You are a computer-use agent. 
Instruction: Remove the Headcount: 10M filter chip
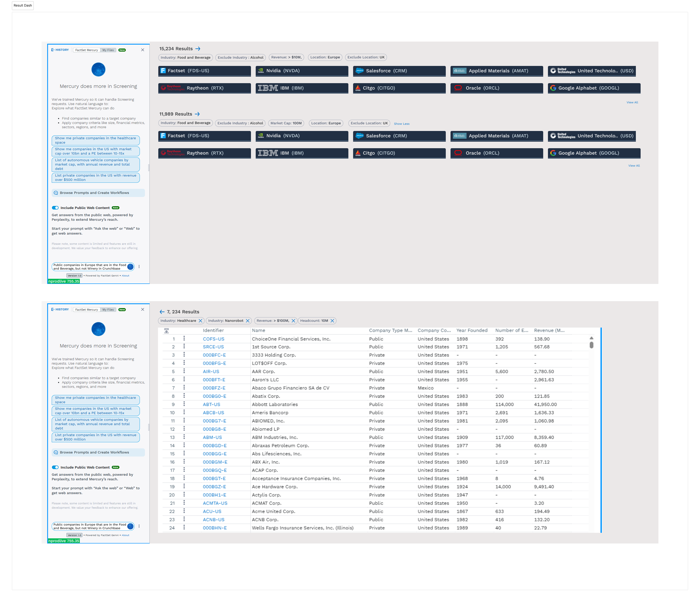[x=332, y=321]
